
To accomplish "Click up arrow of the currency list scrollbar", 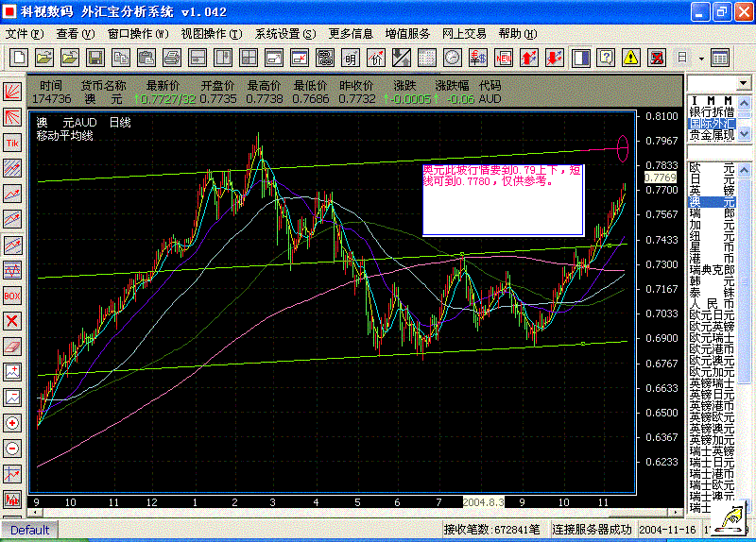I will click(x=744, y=170).
